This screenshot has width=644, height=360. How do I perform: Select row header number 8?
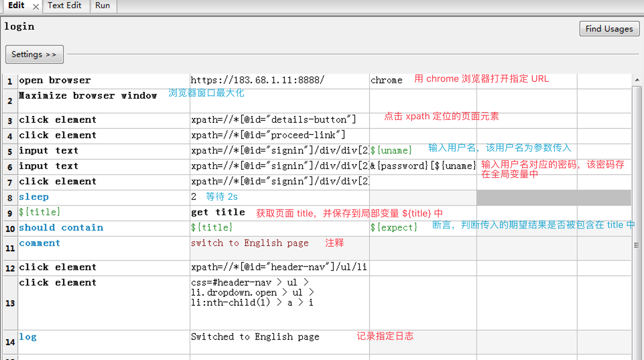[10, 198]
